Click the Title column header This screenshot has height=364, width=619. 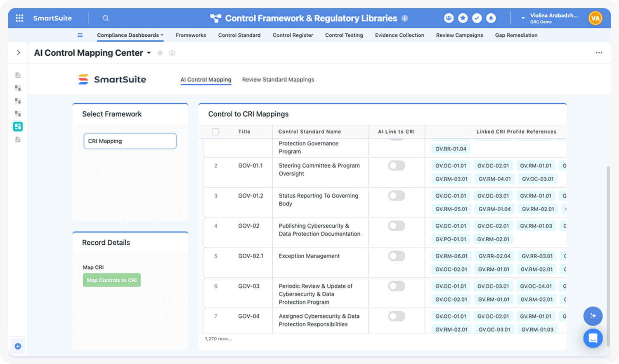point(244,132)
